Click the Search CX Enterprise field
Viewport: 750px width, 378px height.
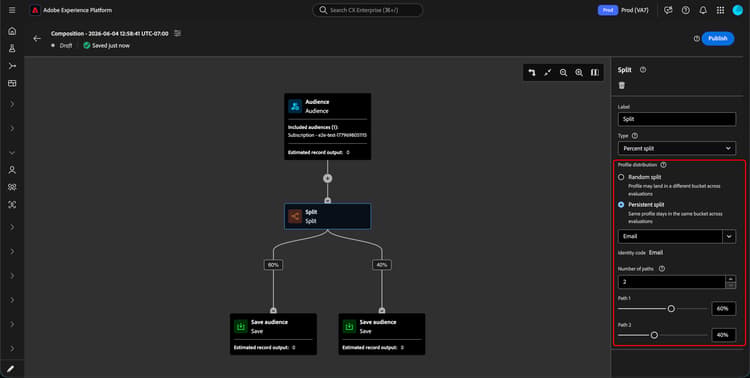368,10
